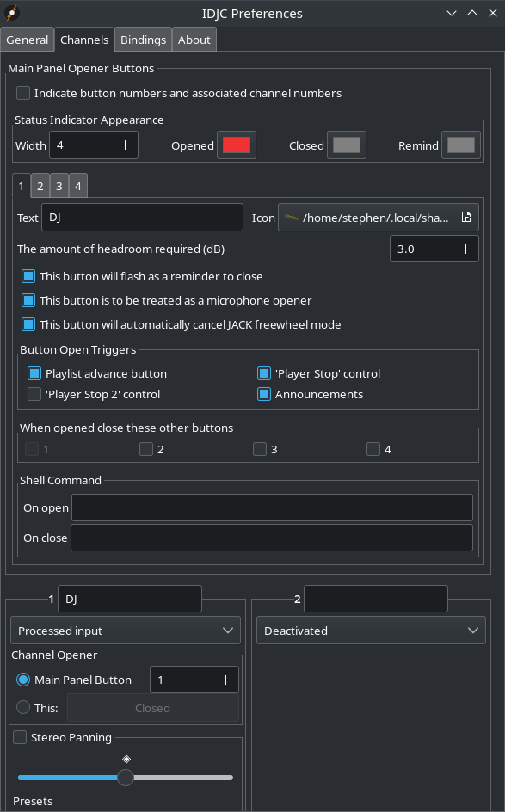
Task: Select opener button tab 3
Action: tap(59, 186)
